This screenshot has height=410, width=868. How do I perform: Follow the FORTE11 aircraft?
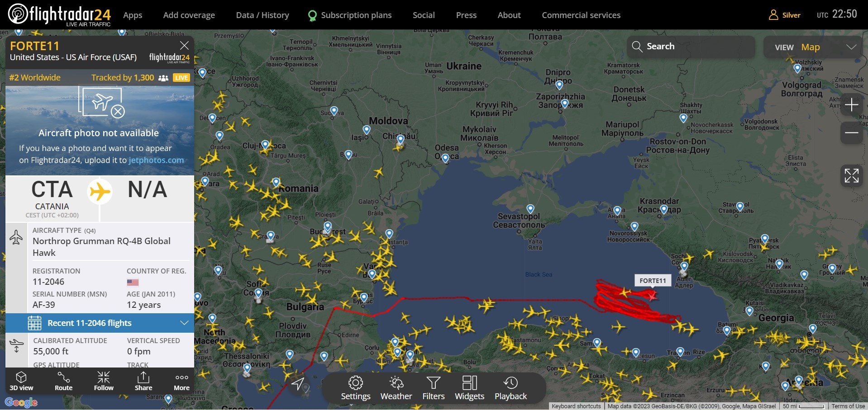point(104,381)
